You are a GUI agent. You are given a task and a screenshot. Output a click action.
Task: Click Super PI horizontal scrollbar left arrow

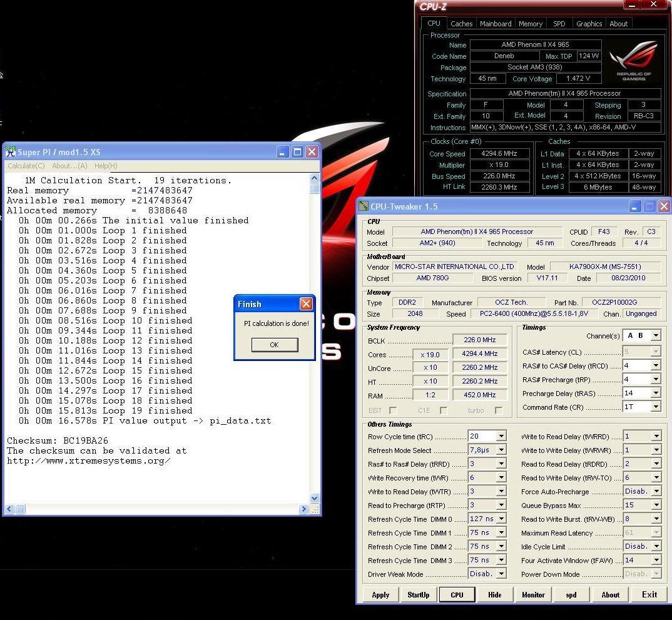click(x=9, y=509)
